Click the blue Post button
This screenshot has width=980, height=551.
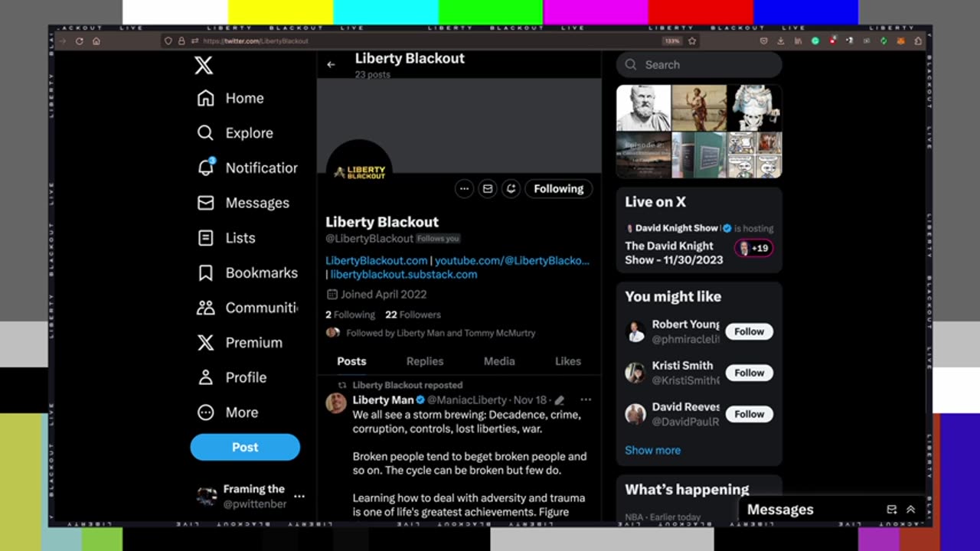pyautogui.click(x=245, y=447)
